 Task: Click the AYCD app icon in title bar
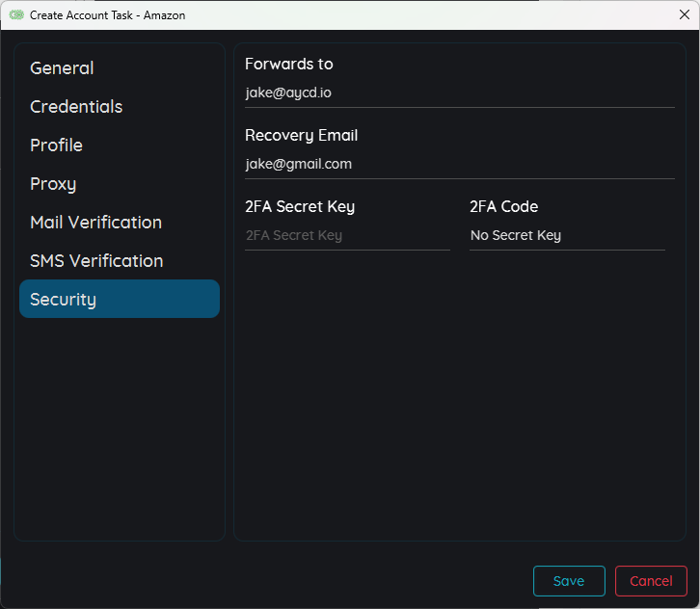[x=16, y=15]
